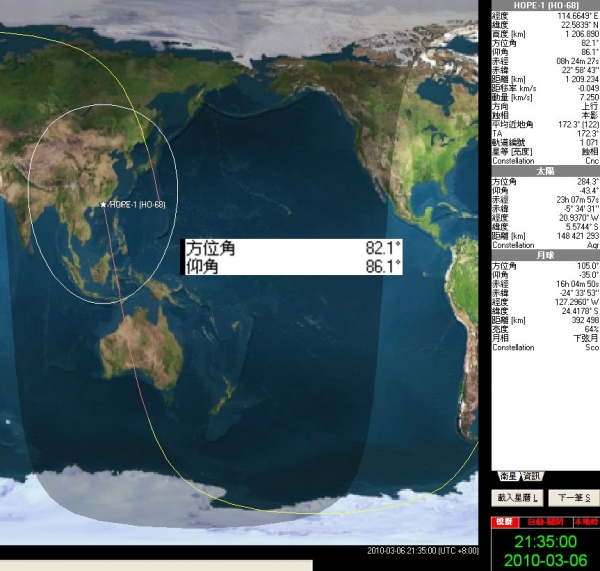Select the HOPE-1 (HO-68) panel header

[545, 5]
